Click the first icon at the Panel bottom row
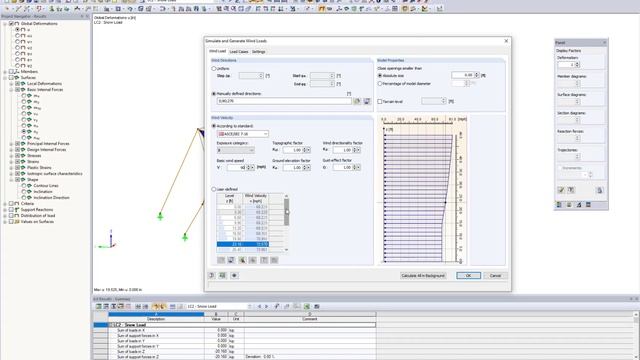 tap(559, 205)
